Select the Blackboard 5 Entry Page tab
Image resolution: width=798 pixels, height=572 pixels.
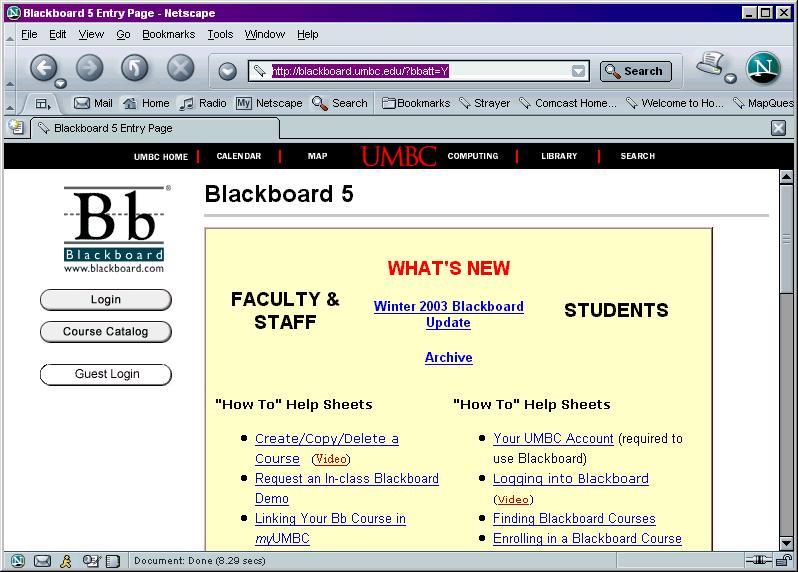155,128
